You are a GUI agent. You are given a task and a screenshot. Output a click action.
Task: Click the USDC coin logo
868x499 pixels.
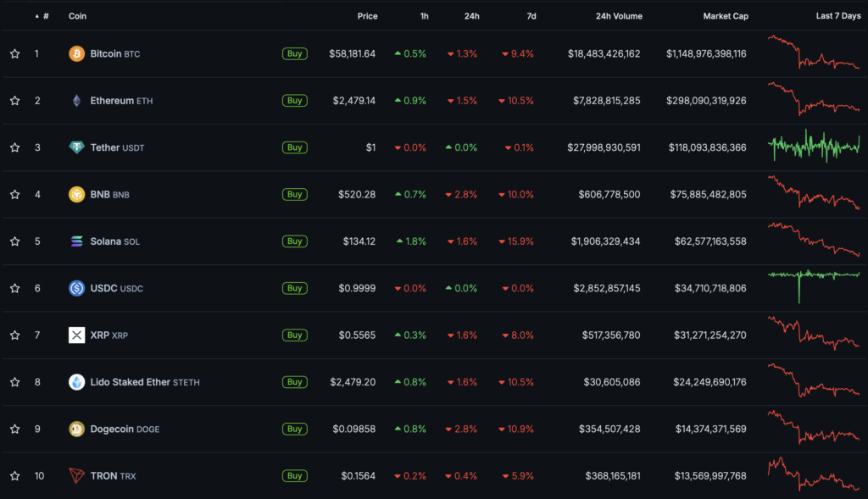[x=76, y=288]
